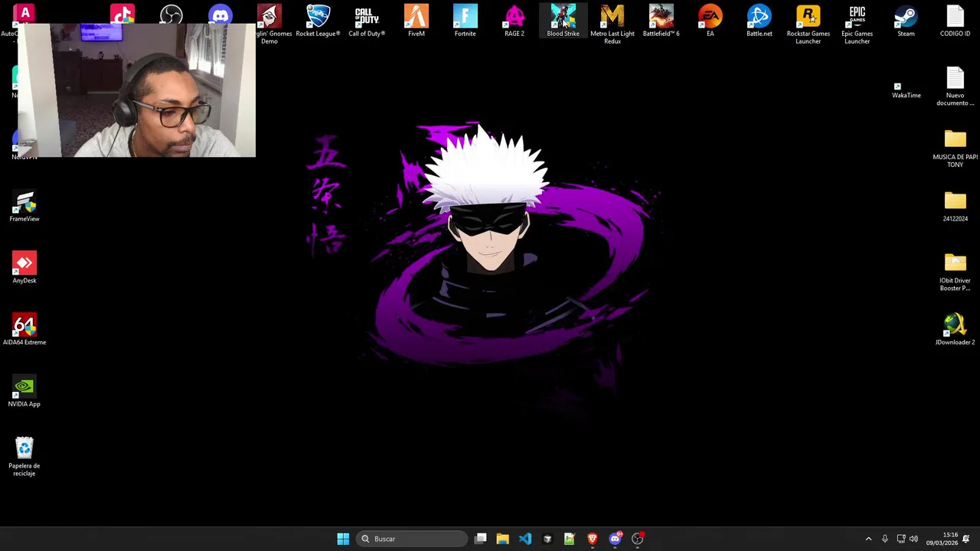Select the IObit Driver Booster folder

pyautogui.click(x=955, y=272)
